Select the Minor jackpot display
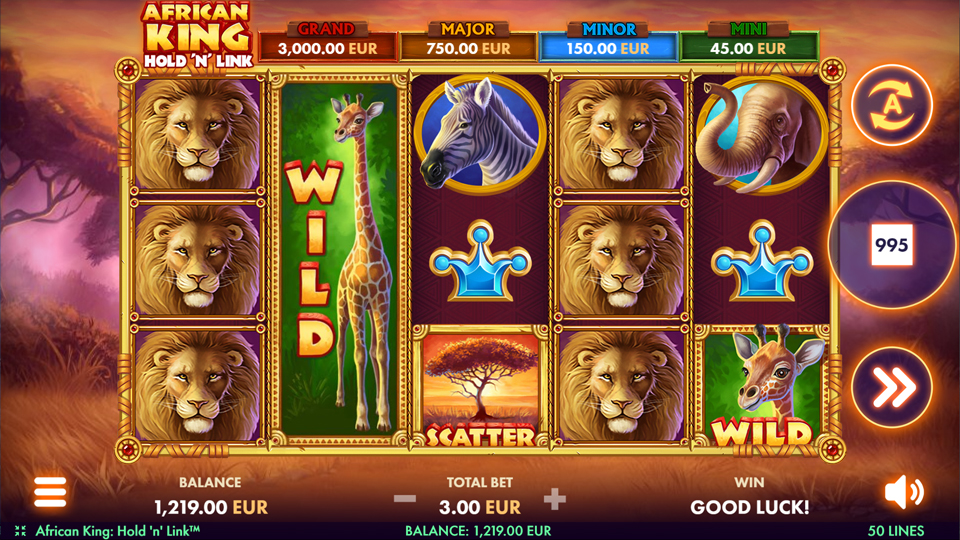 pyautogui.click(x=609, y=42)
